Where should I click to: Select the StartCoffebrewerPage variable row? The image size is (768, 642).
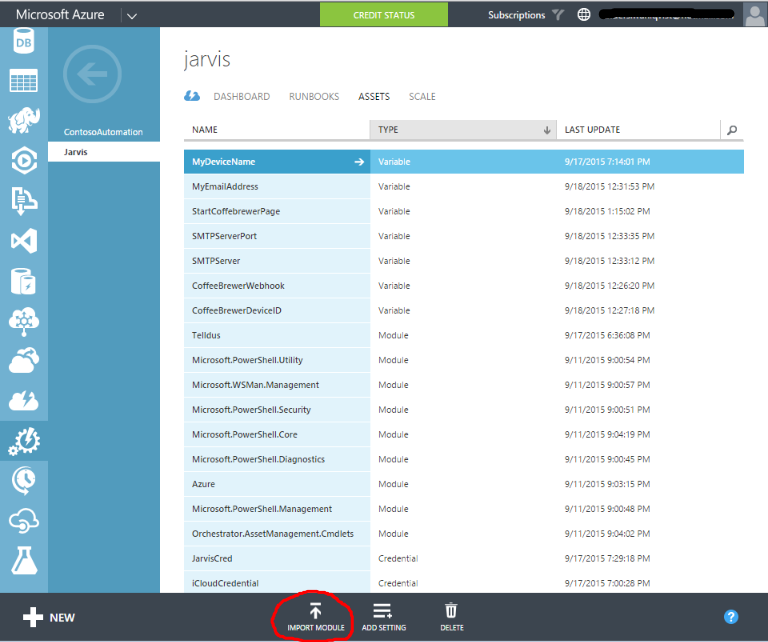pos(464,212)
